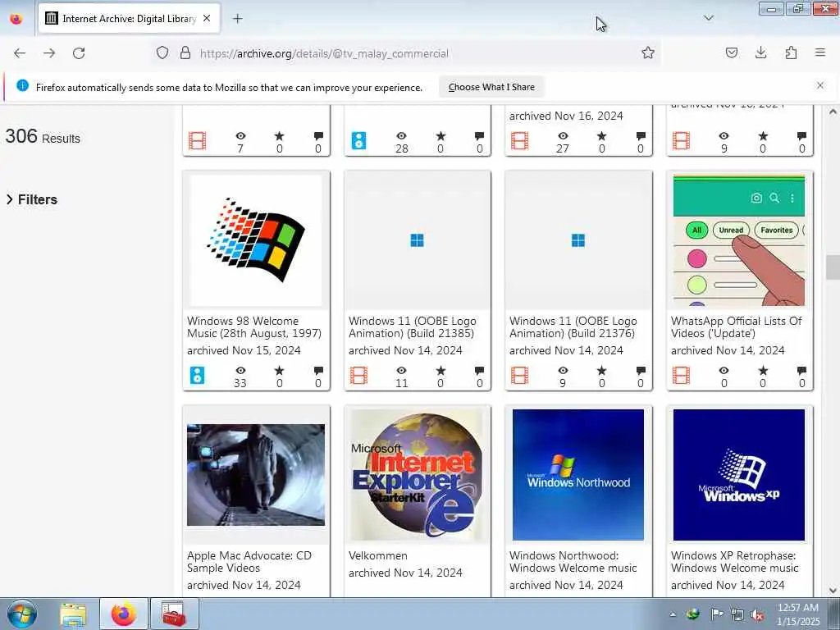Click the page vertical scrollbar thumb
The image size is (840, 630).
[x=833, y=267]
